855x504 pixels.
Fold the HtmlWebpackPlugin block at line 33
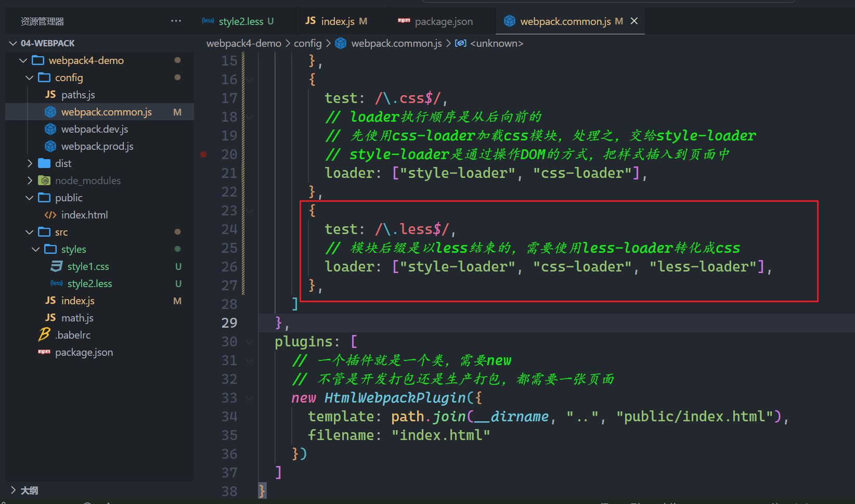(x=250, y=398)
